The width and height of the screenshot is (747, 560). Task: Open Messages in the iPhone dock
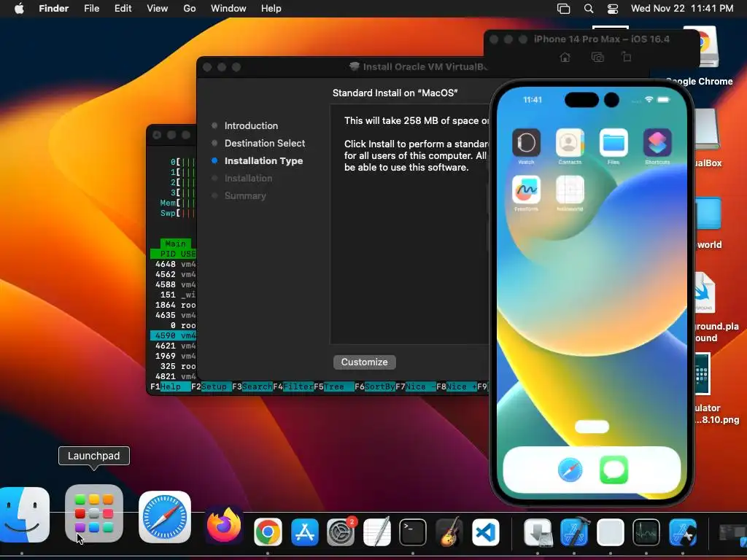(x=614, y=470)
